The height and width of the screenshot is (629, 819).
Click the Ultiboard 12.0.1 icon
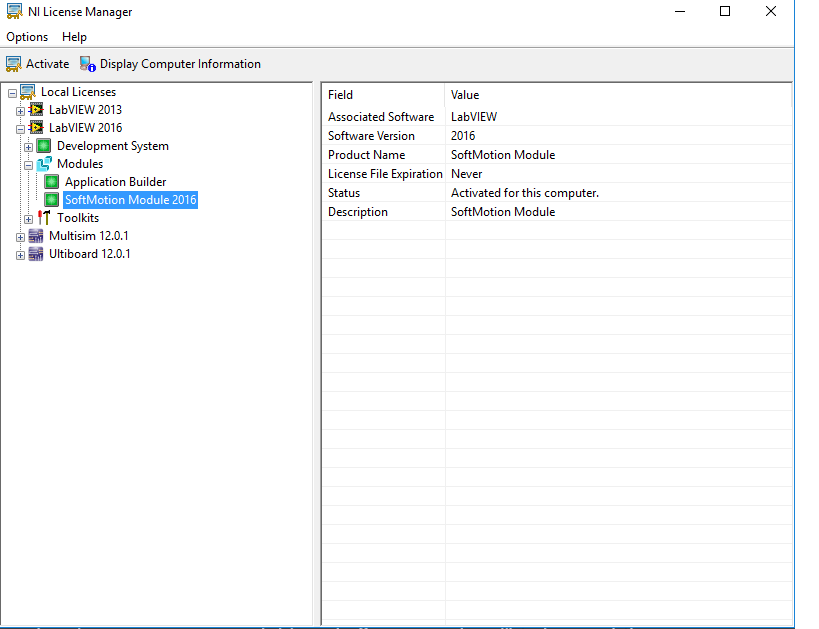[x=36, y=254]
